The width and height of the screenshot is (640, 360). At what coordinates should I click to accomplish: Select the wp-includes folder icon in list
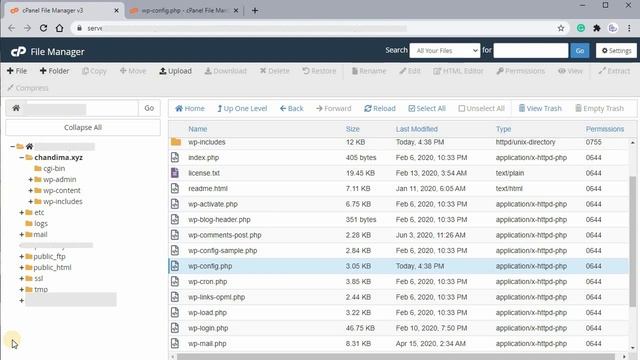(176, 142)
